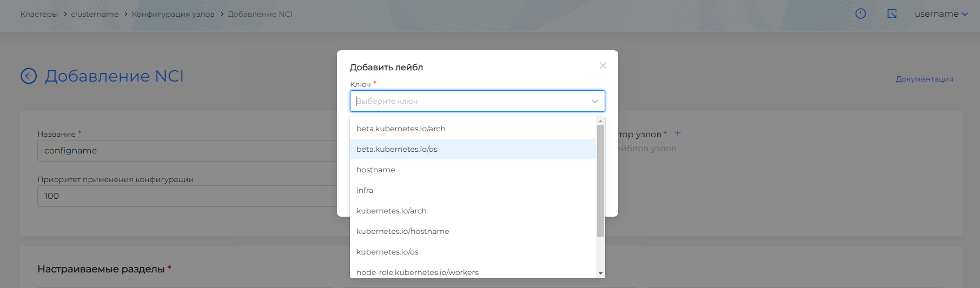Choose the beta.kubernetes.io/os key option
The image size is (980, 288).
pyautogui.click(x=397, y=149)
